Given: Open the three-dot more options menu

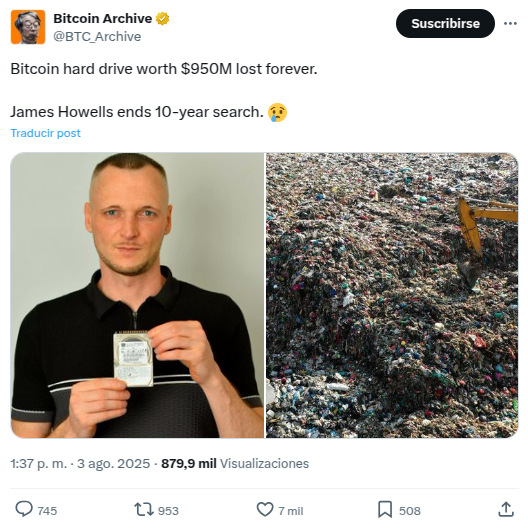Looking at the screenshot, I should 510,23.
